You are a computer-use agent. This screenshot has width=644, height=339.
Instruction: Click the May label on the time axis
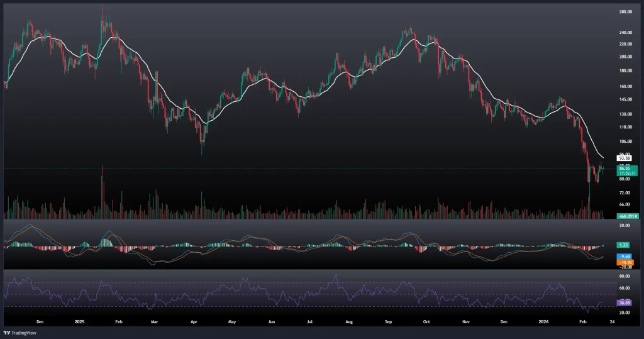click(232, 321)
